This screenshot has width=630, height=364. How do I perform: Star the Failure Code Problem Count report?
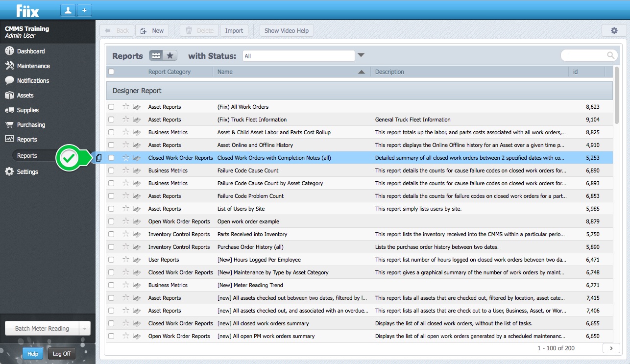[x=126, y=195]
